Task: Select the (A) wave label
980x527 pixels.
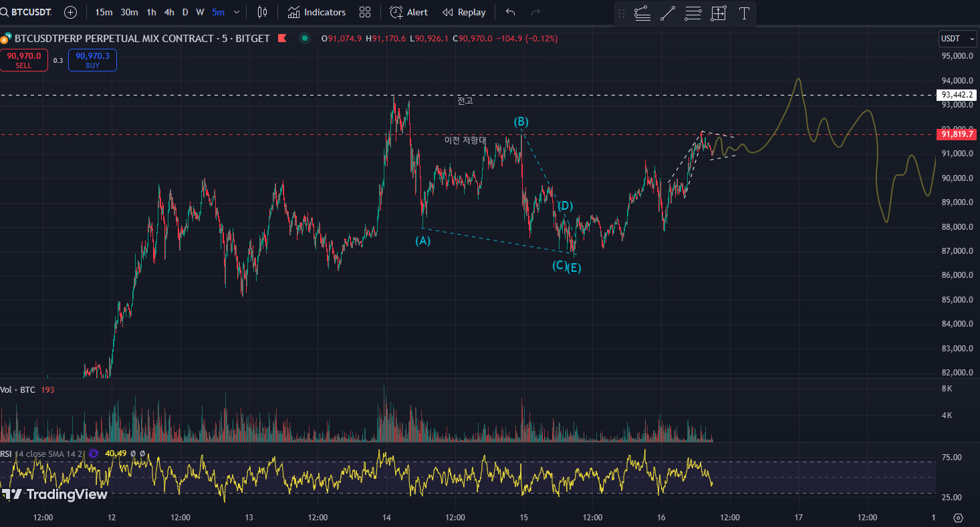Action: (422, 241)
